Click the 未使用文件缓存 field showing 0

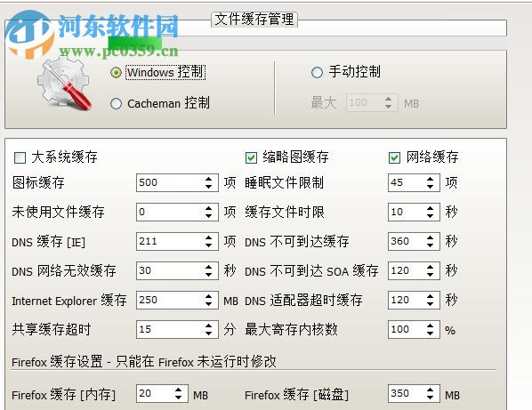click(x=177, y=212)
